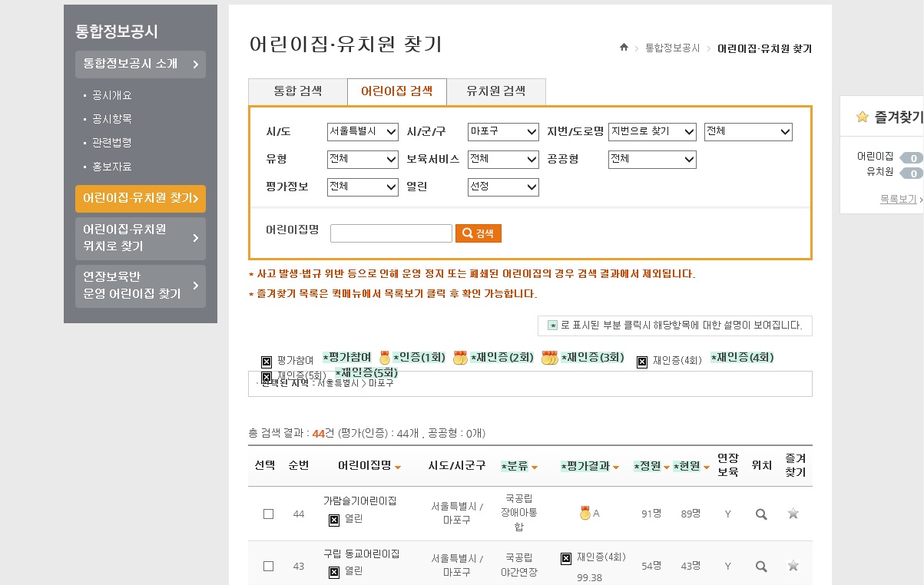Open 관련법령 sidebar link
The width and height of the screenshot is (924, 585).
point(112,143)
